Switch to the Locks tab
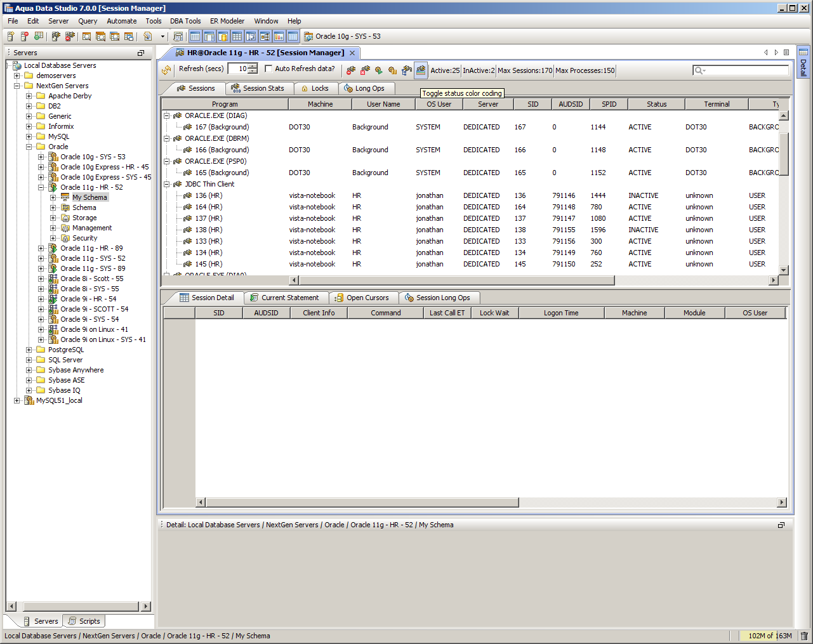 315,88
